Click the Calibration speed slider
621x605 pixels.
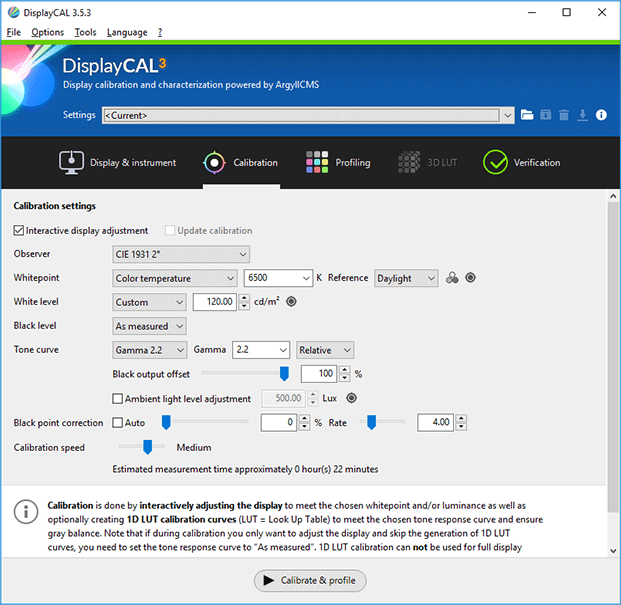click(x=141, y=447)
